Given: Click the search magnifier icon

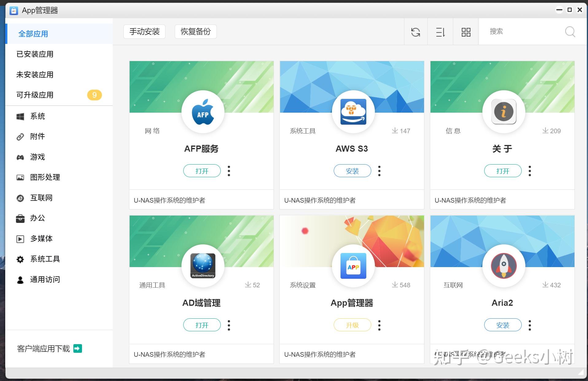Looking at the screenshot, I should click(x=570, y=32).
